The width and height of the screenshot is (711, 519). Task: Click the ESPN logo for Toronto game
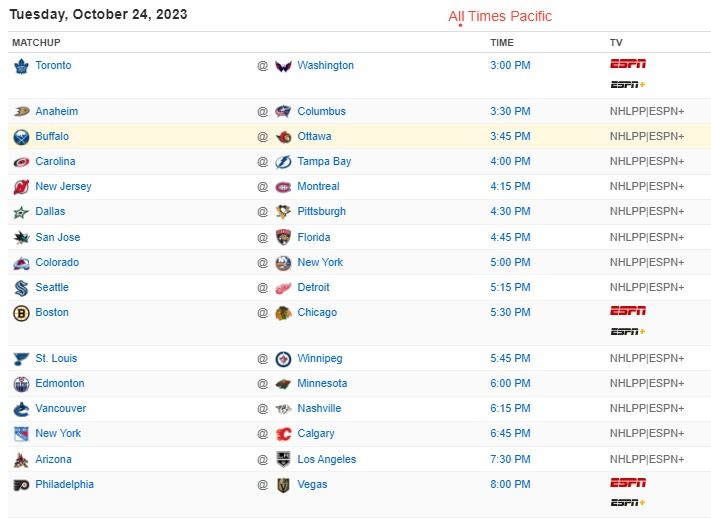(627, 63)
